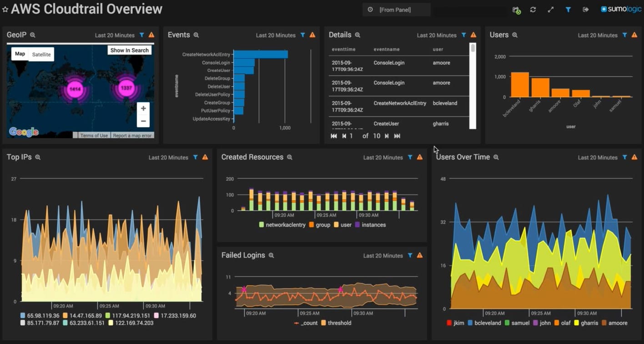
Task: Open Top IPs panel magnifier search icon
Action: (x=38, y=157)
